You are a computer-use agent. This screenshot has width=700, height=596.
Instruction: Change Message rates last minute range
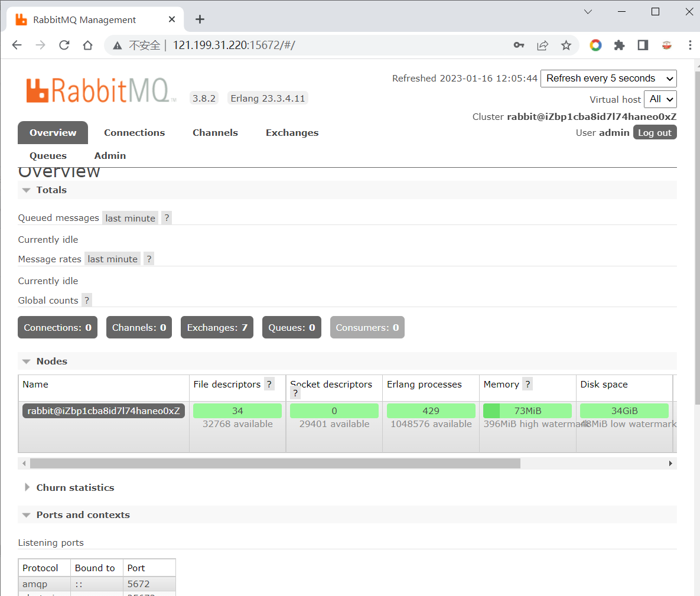tap(112, 259)
